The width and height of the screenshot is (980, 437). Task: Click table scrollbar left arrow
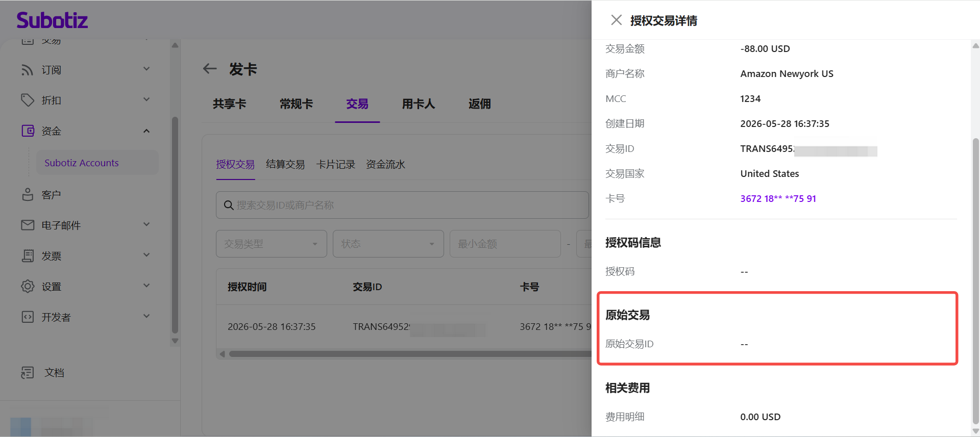[222, 354]
